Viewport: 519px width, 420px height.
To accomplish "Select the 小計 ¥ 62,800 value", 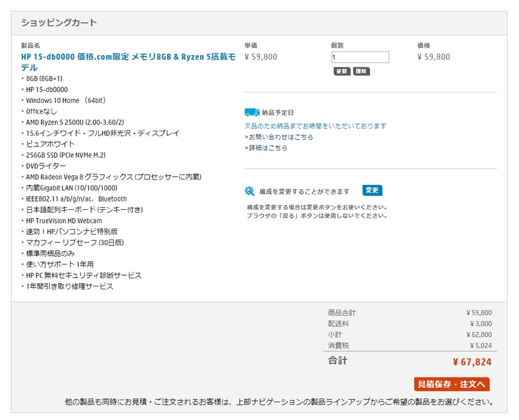I will click(479, 334).
